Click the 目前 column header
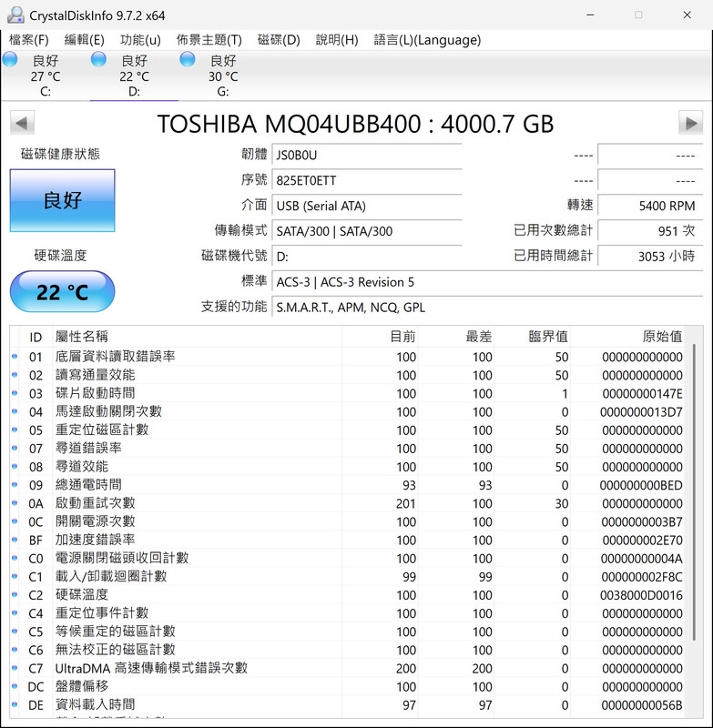 tap(380, 337)
